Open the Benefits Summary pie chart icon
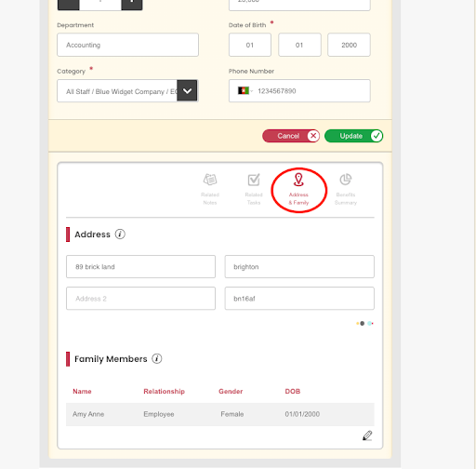Image resolution: width=476 pixels, height=469 pixels. pyautogui.click(x=346, y=180)
